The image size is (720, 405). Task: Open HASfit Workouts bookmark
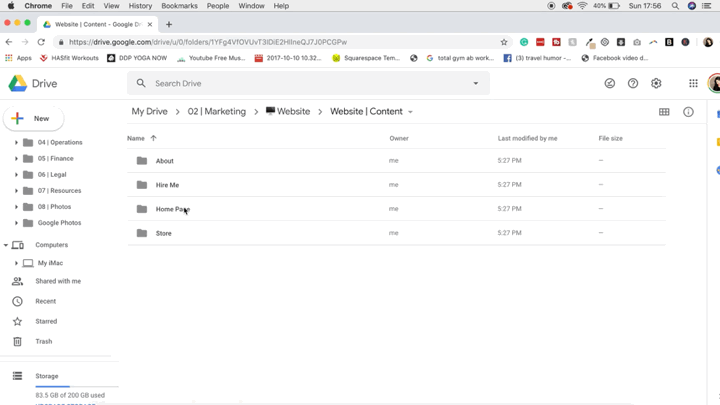[69, 58]
